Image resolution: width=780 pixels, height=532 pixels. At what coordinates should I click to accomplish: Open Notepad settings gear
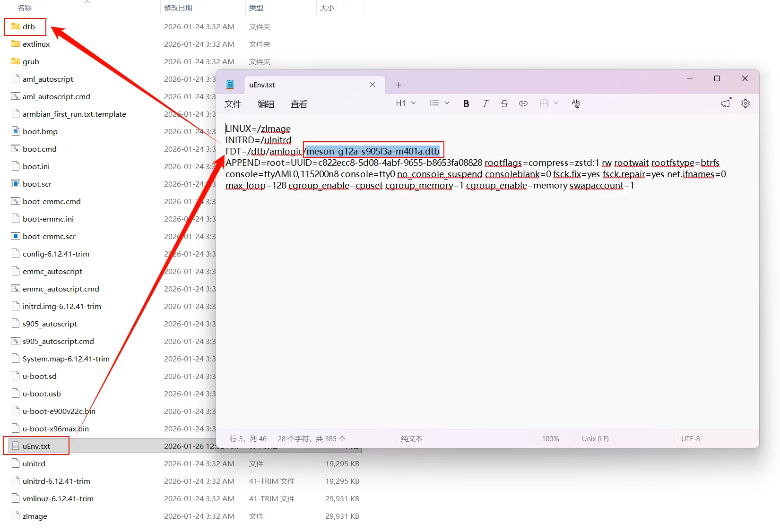click(x=745, y=103)
